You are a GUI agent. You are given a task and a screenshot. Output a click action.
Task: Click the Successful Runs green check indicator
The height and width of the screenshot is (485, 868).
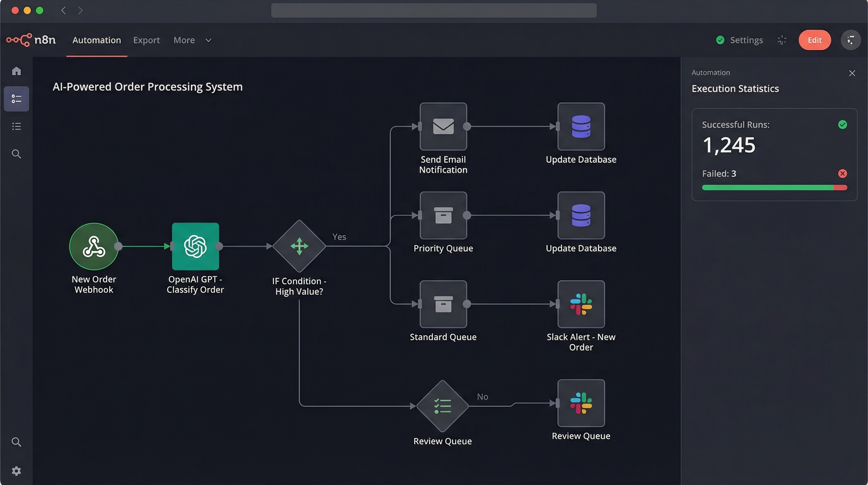pyautogui.click(x=843, y=124)
